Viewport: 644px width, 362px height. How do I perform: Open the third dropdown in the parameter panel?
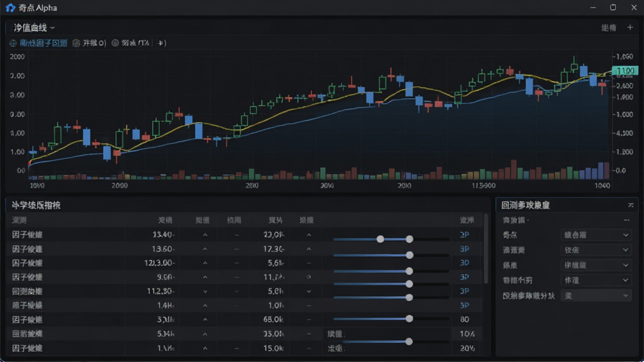click(x=596, y=265)
